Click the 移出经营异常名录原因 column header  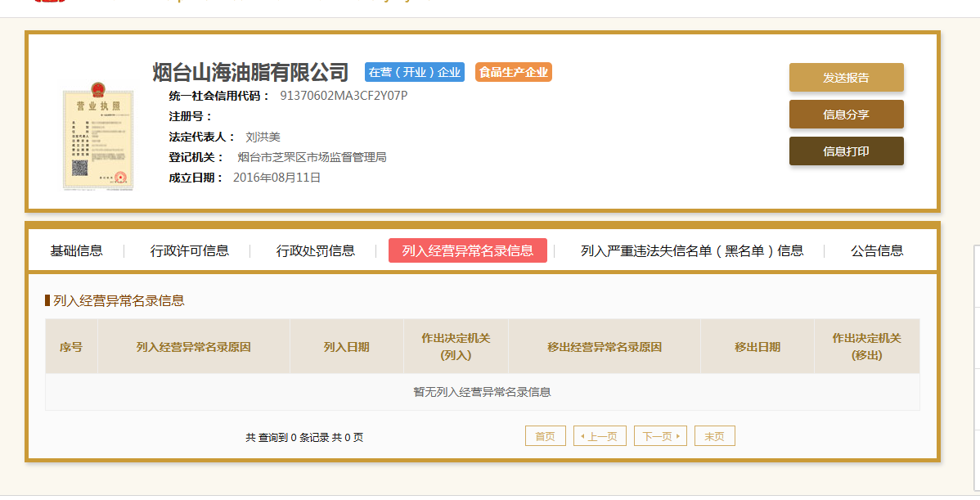click(x=605, y=347)
